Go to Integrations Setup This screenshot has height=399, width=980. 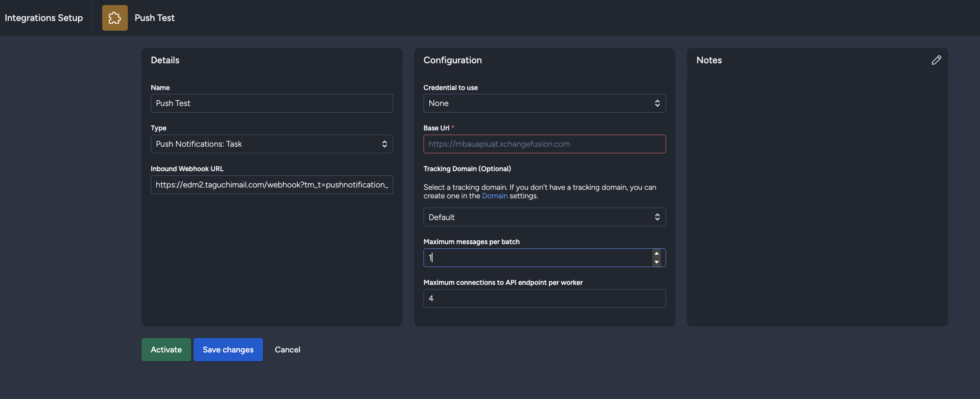pyautogui.click(x=44, y=17)
